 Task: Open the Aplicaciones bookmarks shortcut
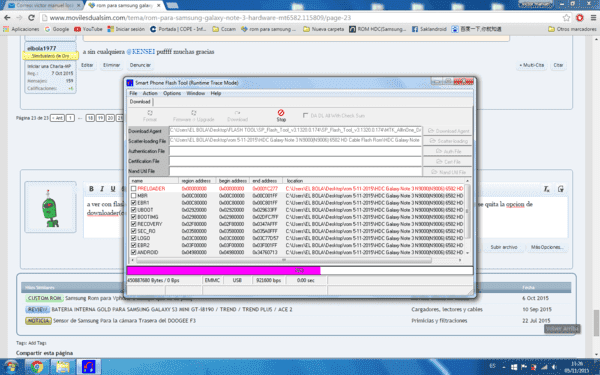pos(21,29)
